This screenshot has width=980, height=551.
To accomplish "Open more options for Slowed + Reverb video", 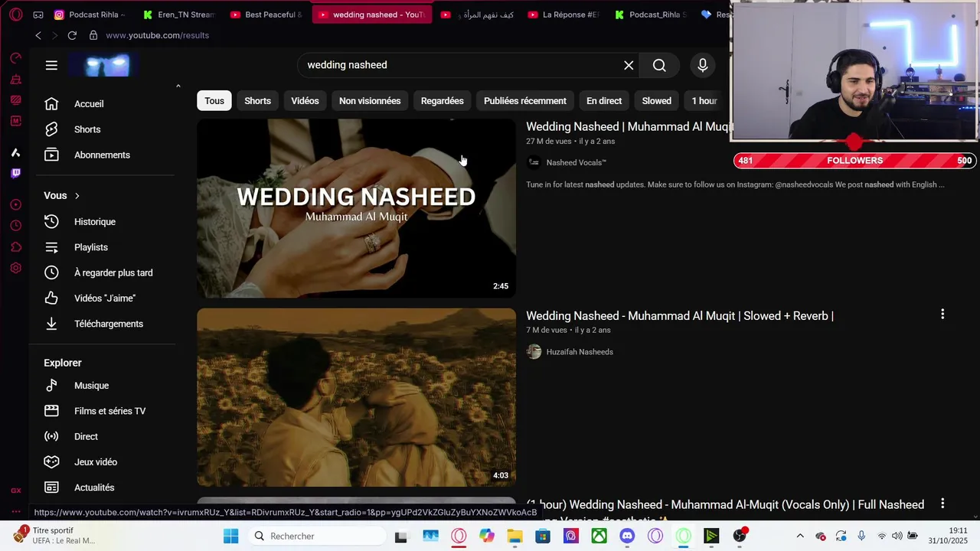I will pos(942,315).
